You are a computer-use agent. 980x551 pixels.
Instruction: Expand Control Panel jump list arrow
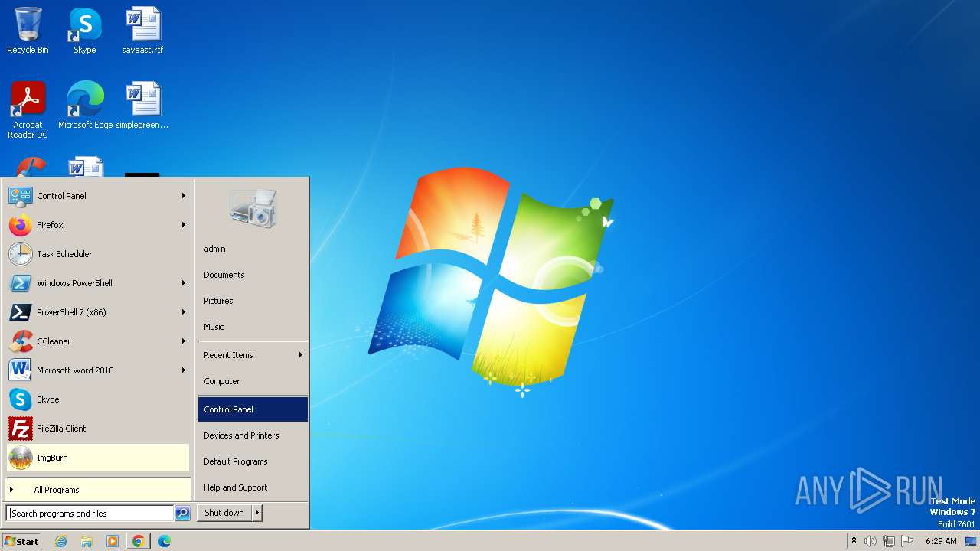(184, 196)
